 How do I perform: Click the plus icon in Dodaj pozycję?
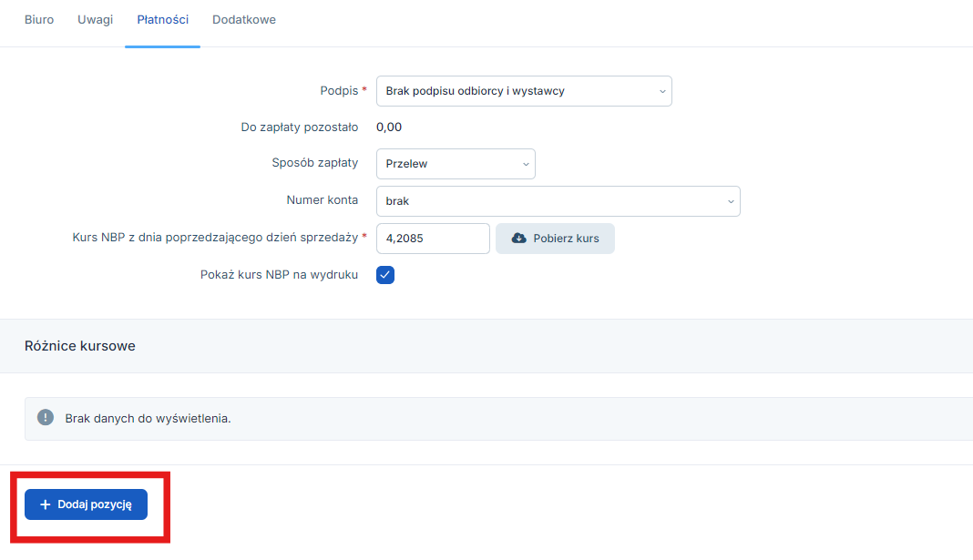45,504
